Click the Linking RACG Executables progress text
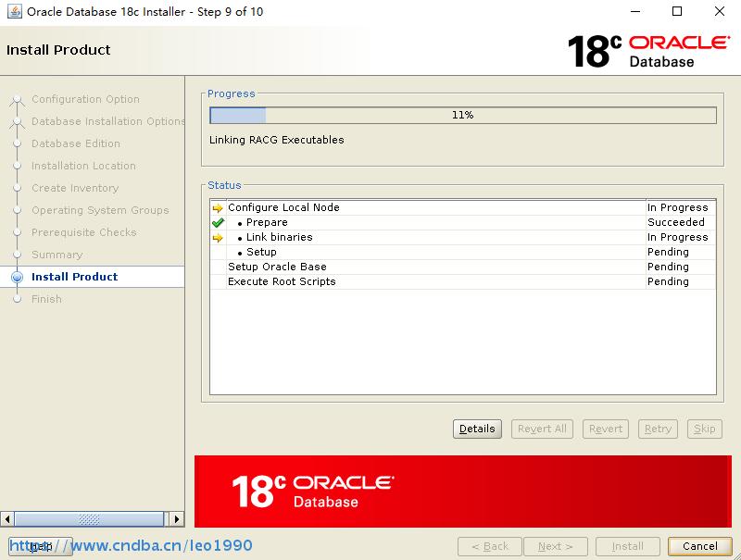The image size is (741, 560). [x=276, y=140]
